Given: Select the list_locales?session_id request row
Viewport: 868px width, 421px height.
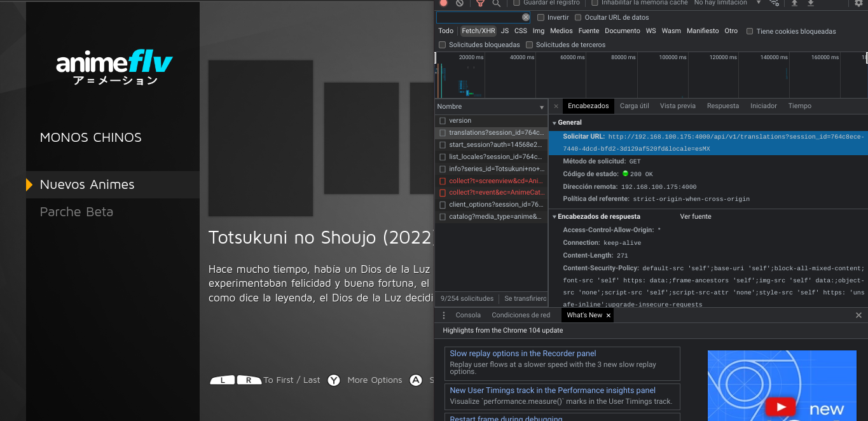Looking at the screenshot, I should (491, 157).
